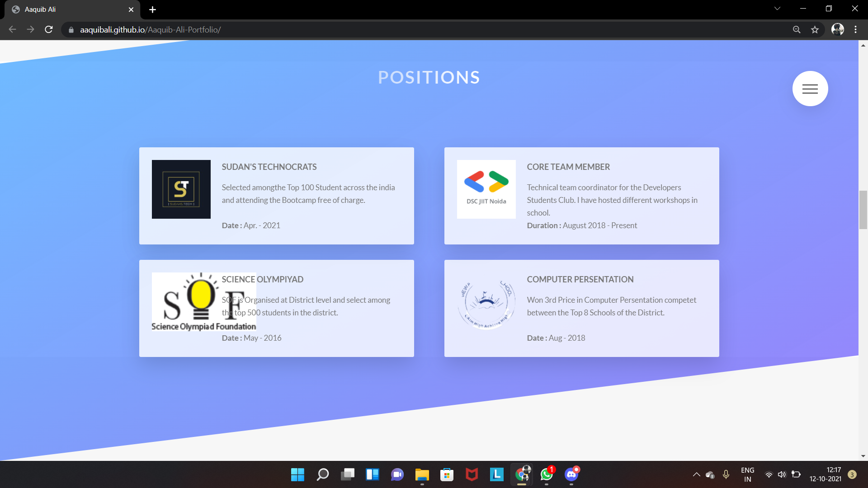This screenshot has height=488, width=868.
Task: Open Chrome profile avatar
Action: point(837,30)
